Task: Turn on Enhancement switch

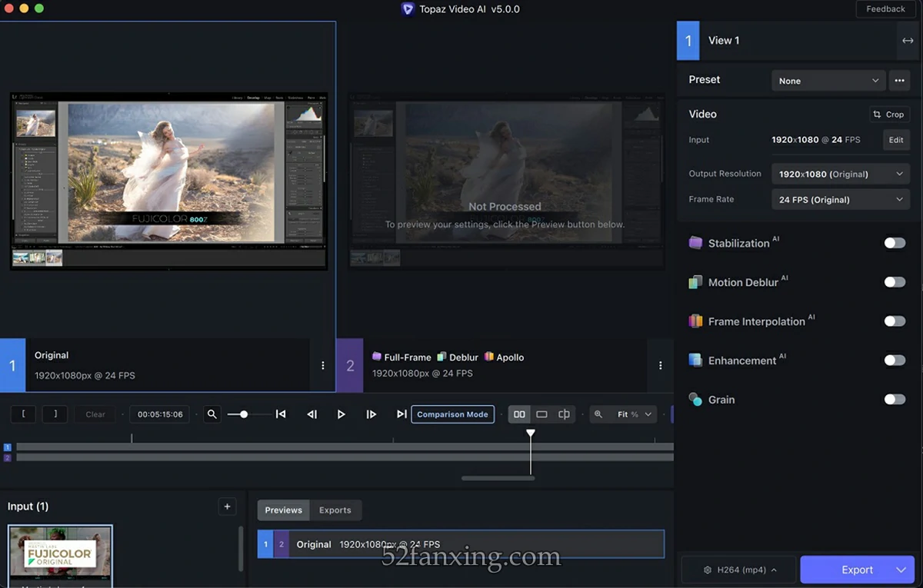Action: point(895,360)
